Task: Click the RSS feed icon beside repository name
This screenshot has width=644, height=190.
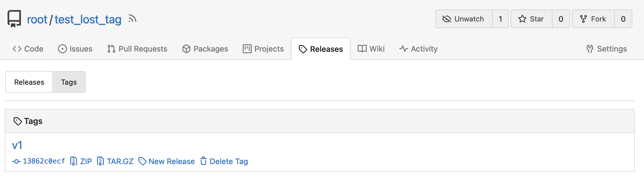Action: [x=132, y=19]
